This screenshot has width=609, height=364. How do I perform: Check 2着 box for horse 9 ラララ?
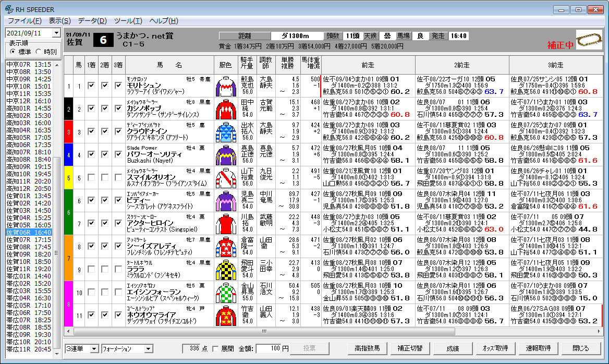[x=104, y=269]
